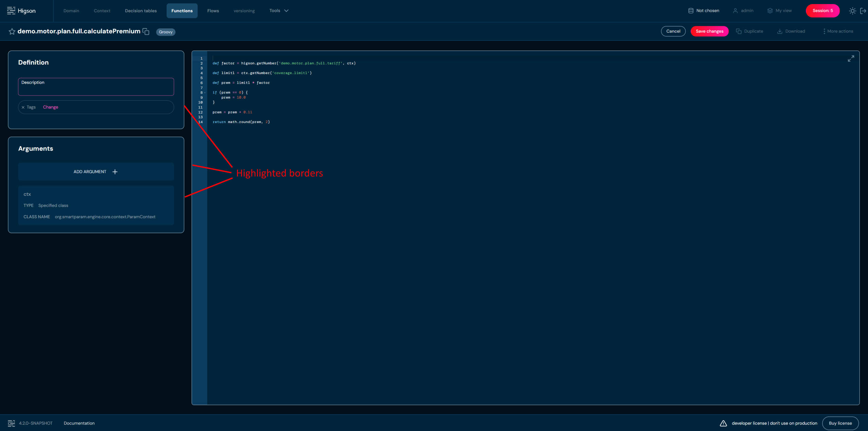Image resolution: width=868 pixels, height=431 pixels.
Task: Open Session: 5 indicator
Action: click(x=822, y=11)
